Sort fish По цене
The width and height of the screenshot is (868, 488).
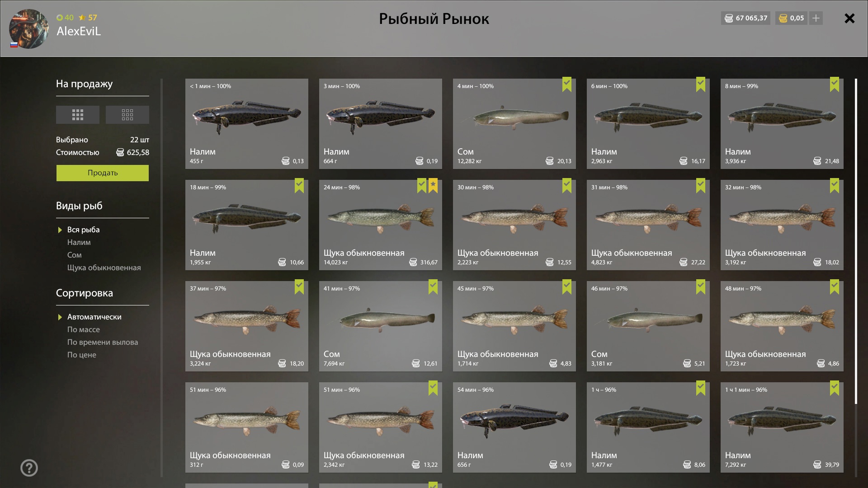coord(82,355)
